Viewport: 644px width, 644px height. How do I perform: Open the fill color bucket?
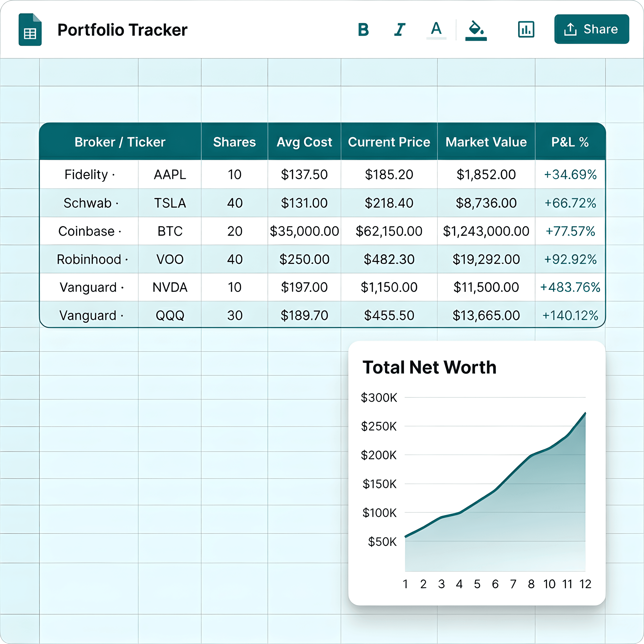(x=476, y=30)
